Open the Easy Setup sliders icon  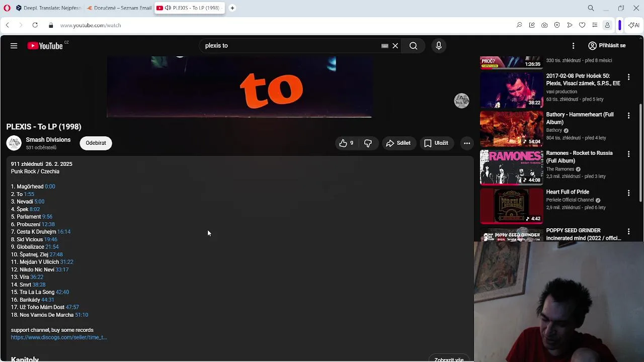595,25
